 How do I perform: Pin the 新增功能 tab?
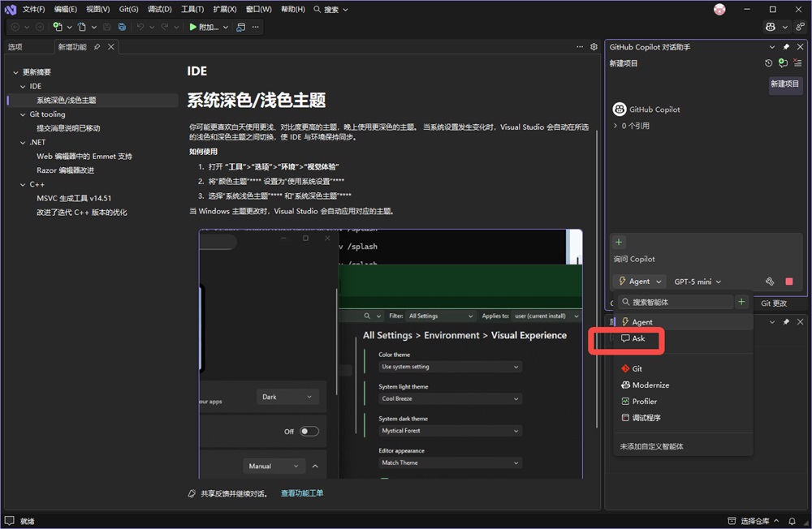coord(97,47)
